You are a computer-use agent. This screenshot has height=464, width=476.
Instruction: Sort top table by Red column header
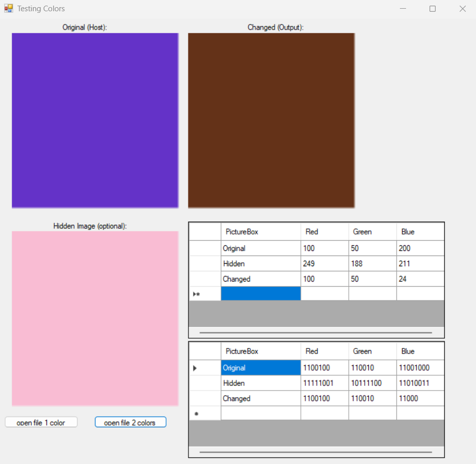324,232
